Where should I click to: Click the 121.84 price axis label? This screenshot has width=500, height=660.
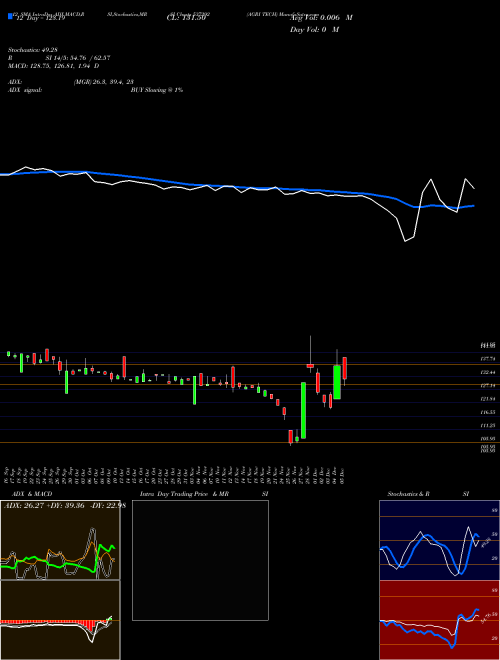[x=488, y=399]
